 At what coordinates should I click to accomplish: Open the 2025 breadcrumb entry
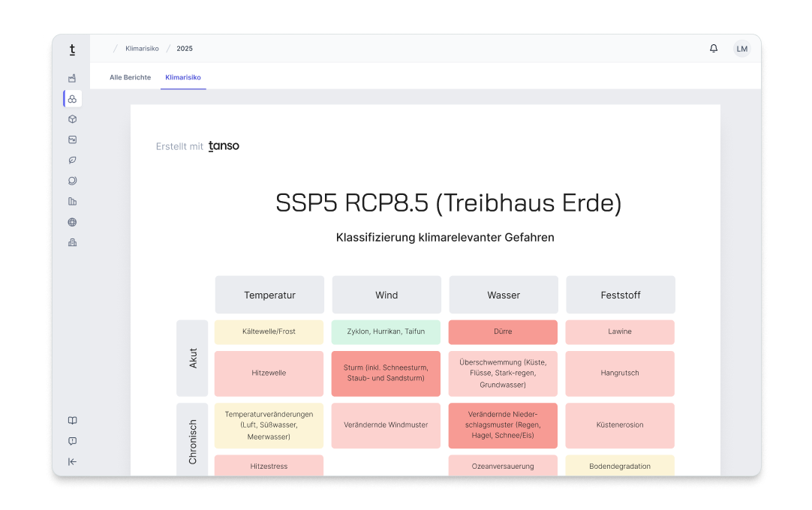(x=184, y=48)
